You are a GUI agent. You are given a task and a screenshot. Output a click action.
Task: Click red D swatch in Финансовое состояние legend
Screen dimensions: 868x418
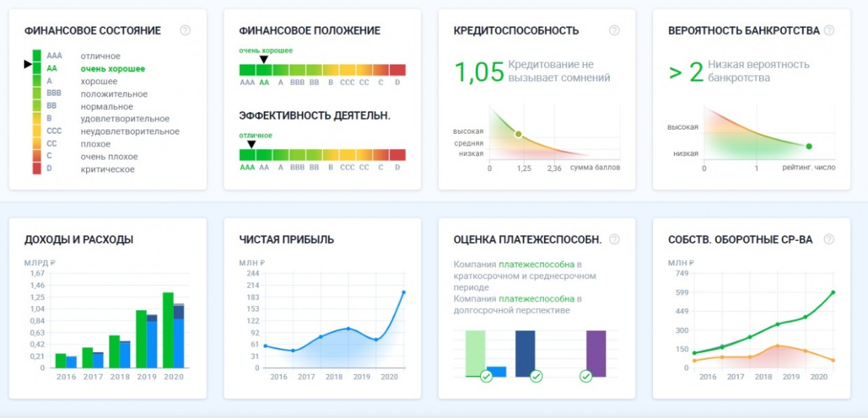[x=37, y=169]
